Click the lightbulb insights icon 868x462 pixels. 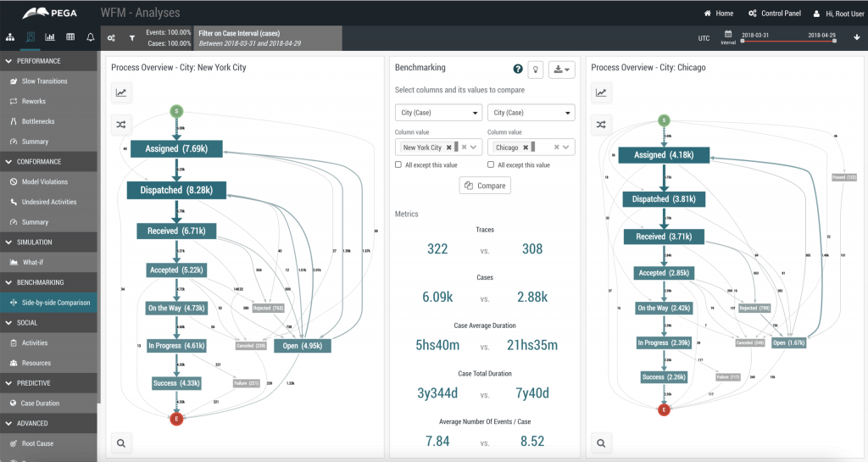point(536,70)
